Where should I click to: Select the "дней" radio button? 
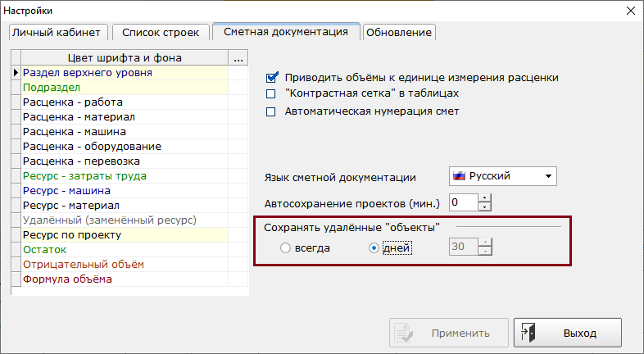point(374,248)
